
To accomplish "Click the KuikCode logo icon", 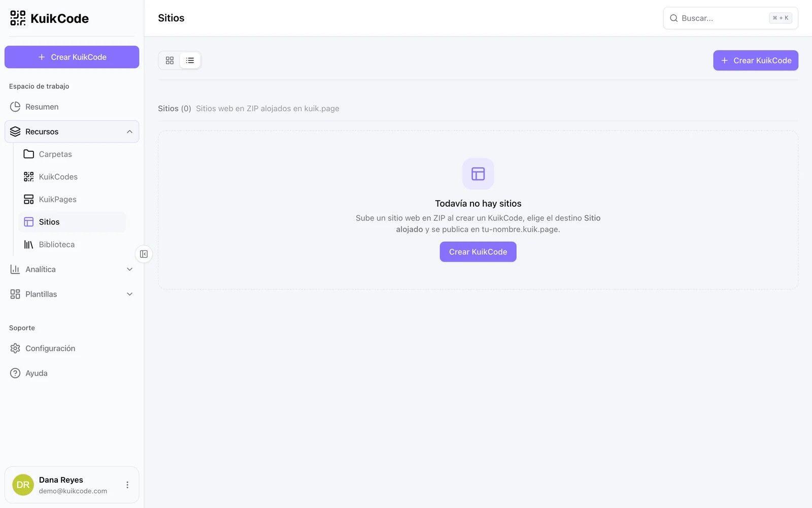I will [18, 18].
